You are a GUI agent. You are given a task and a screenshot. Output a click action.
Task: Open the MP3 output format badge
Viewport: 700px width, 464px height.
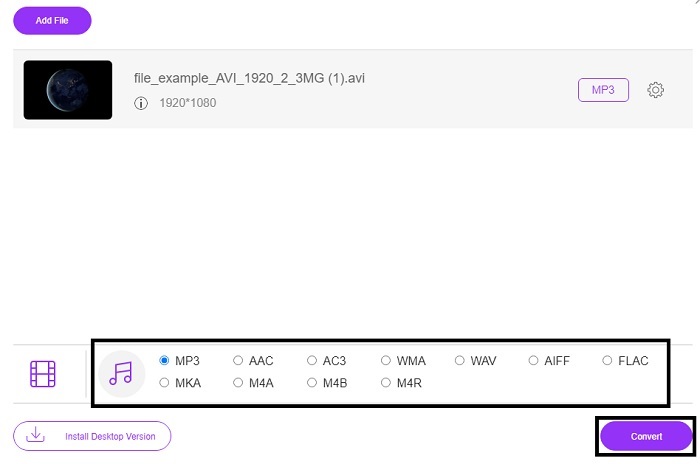pyautogui.click(x=603, y=90)
